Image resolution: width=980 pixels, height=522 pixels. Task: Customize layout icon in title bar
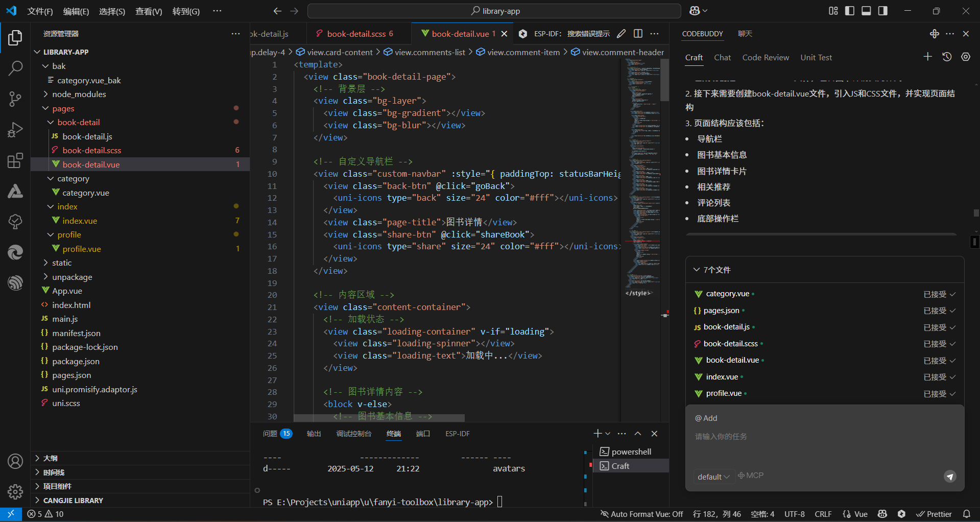[x=833, y=11]
